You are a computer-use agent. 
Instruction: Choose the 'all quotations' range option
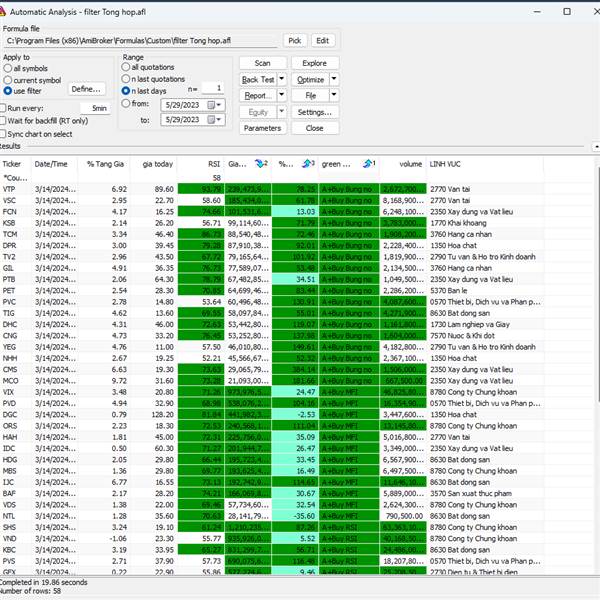[x=126, y=68]
